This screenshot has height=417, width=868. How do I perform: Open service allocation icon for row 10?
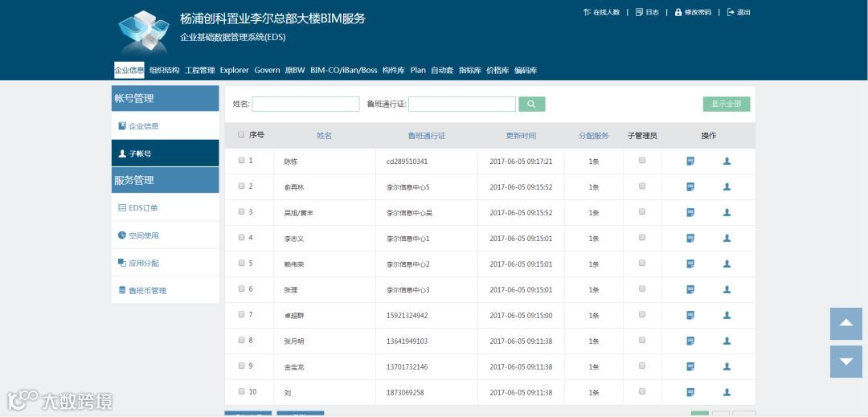pos(690,392)
